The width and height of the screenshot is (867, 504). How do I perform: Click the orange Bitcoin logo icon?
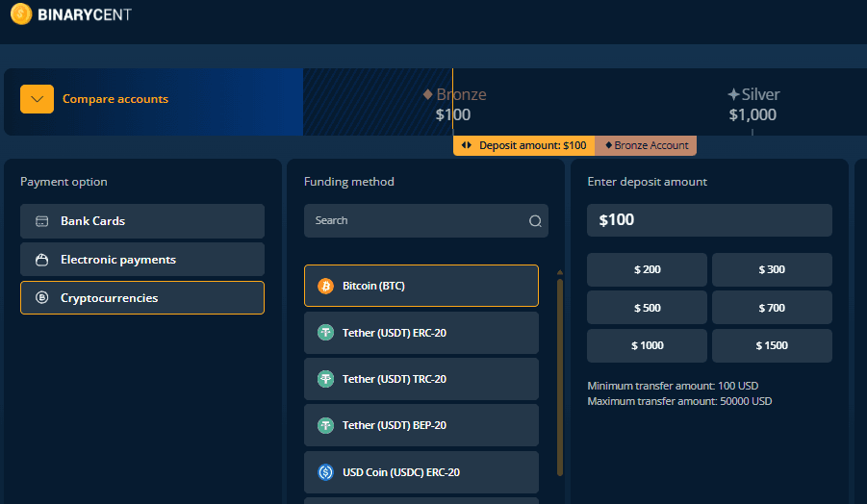(x=325, y=286)
